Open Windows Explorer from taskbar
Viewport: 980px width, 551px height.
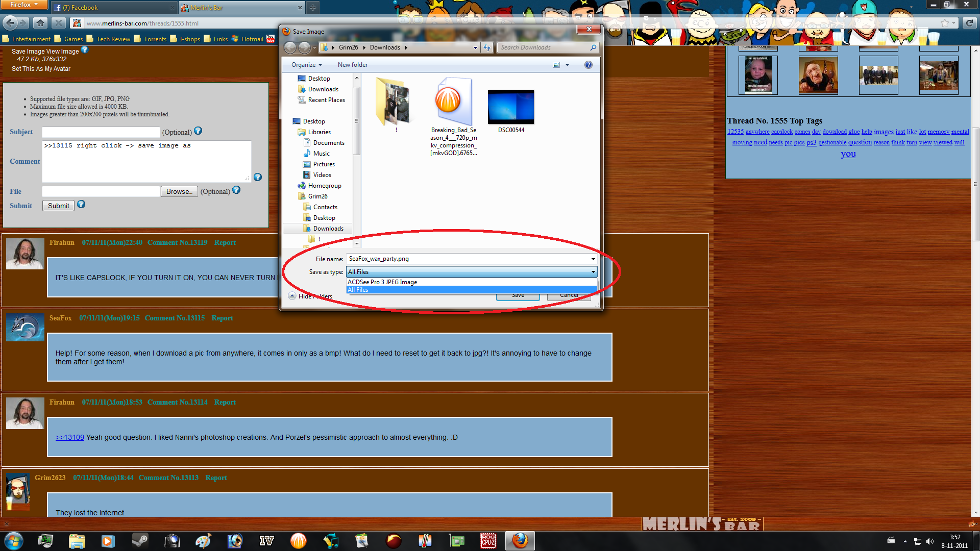coord(77,540)
